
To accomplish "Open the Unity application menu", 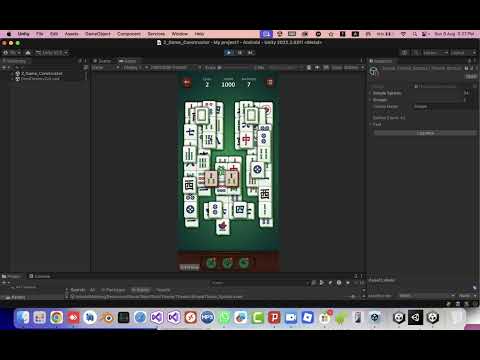I will 23,34.
